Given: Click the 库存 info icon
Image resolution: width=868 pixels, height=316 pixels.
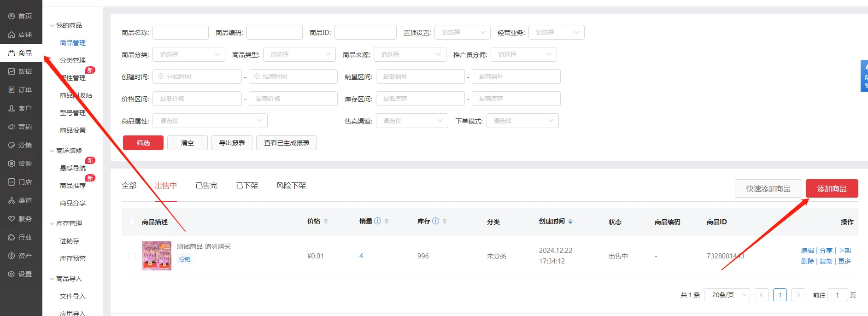Looking at the screenshot, I should [436, 221].
